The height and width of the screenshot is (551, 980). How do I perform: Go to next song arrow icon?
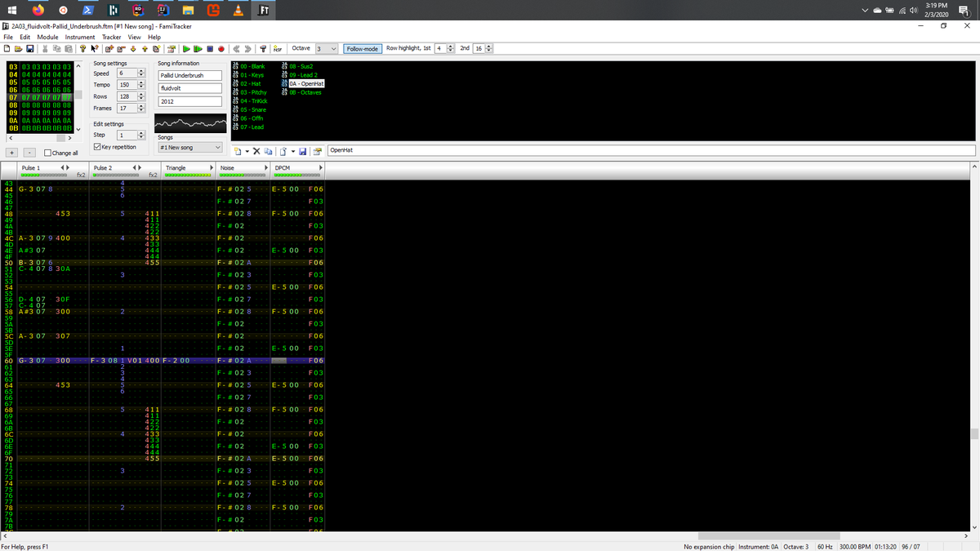(247, 49)
